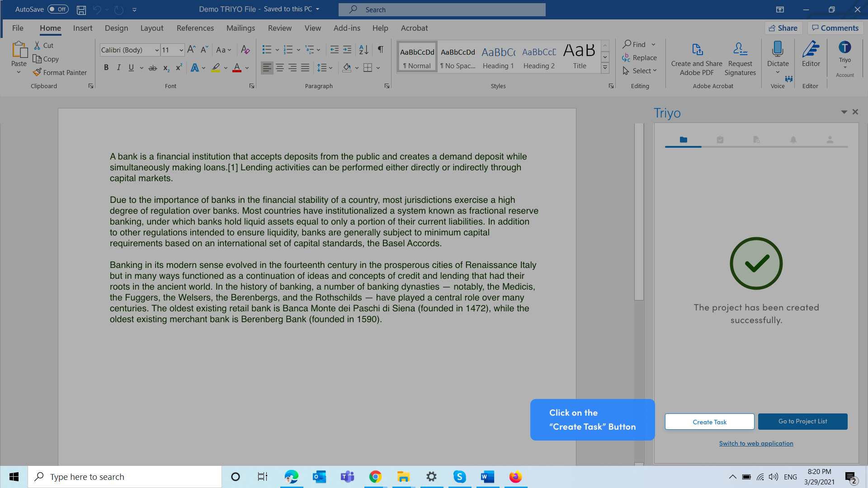Click the Save icon in the title bar
Viewport: 868px width, 488px height.
tap(81, 9)
